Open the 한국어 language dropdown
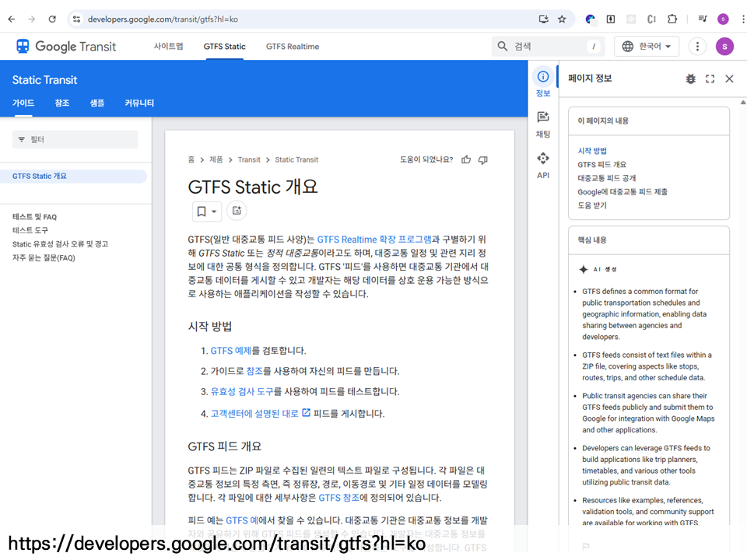The width and height of the screenshot is (747, 560). click(x=647, y=46)
